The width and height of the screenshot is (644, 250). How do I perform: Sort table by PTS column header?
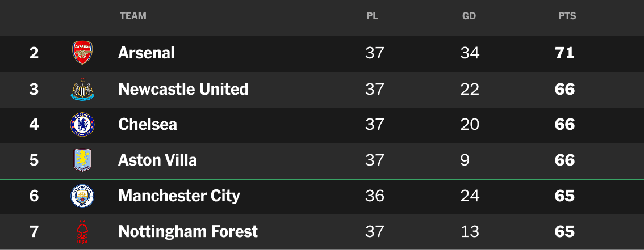567,16
